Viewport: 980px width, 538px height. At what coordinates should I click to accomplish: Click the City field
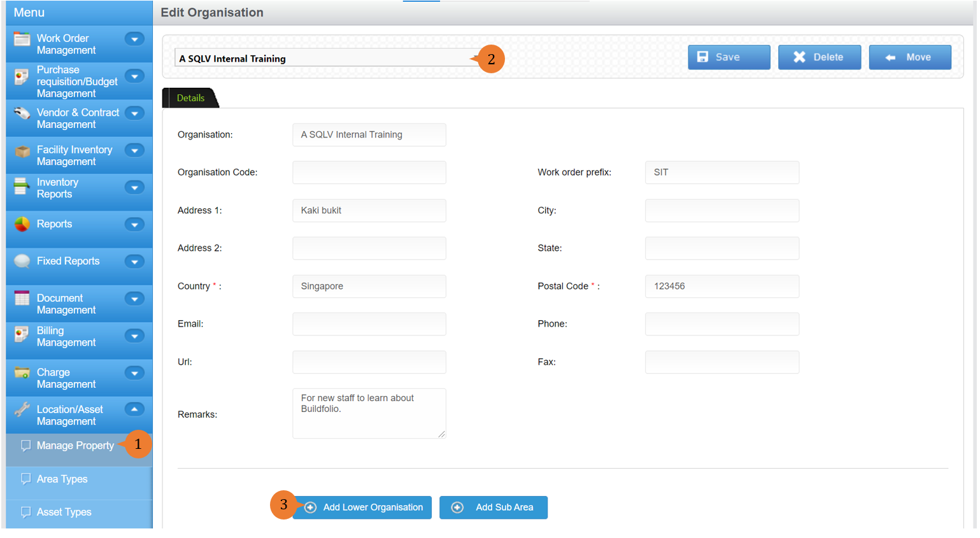click(722, 211)
